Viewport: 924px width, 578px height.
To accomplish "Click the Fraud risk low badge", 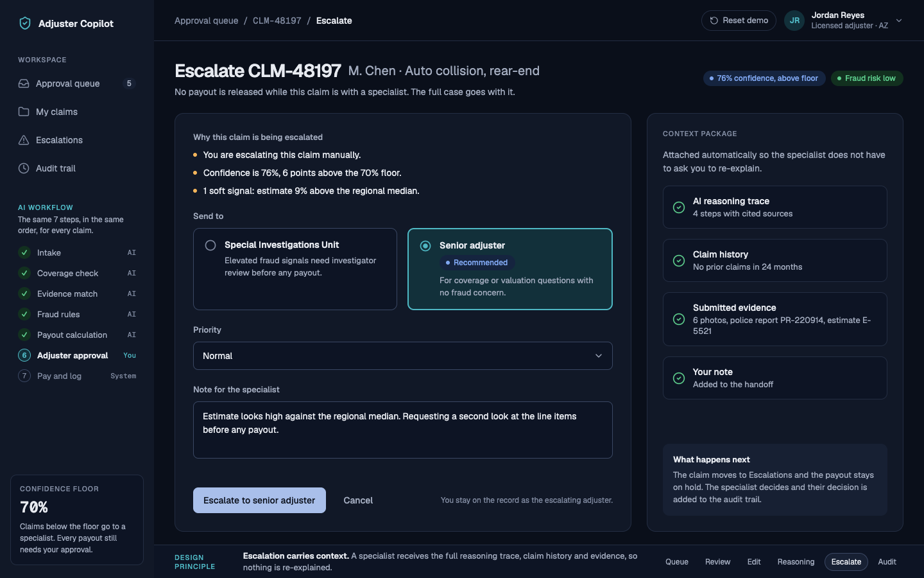I will click(x=867, y=78).
